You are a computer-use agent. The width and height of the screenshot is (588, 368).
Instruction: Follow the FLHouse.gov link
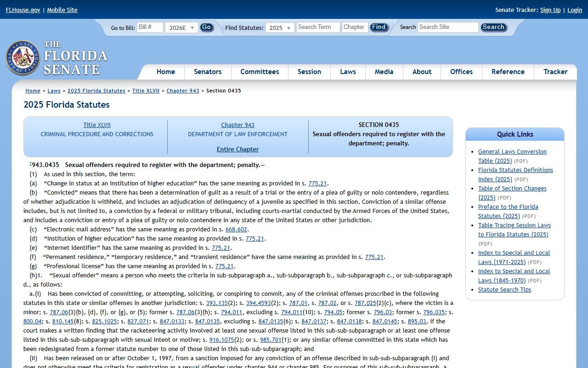click(23, 10)
